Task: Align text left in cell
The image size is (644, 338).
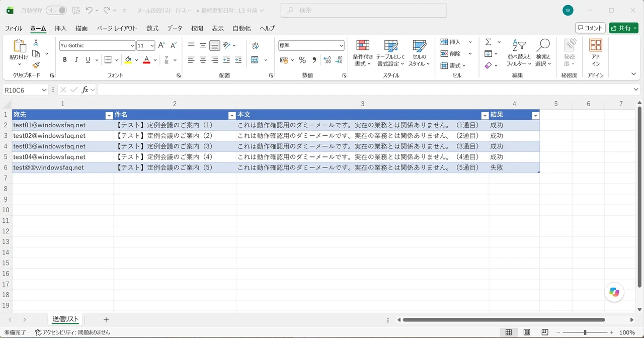Action: (191, 60)
